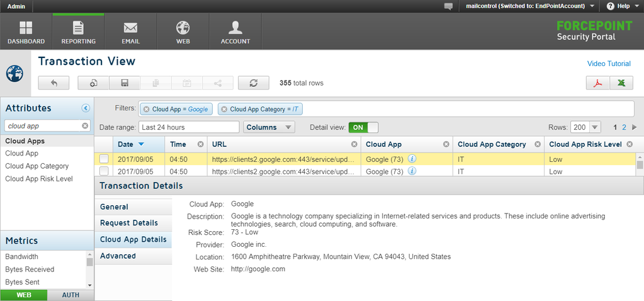Open the Rows 200 dropdown

pos(585,127)
